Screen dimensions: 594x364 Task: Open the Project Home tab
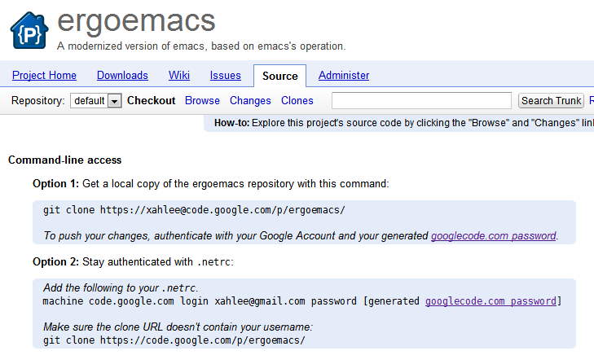pos(44,76)
